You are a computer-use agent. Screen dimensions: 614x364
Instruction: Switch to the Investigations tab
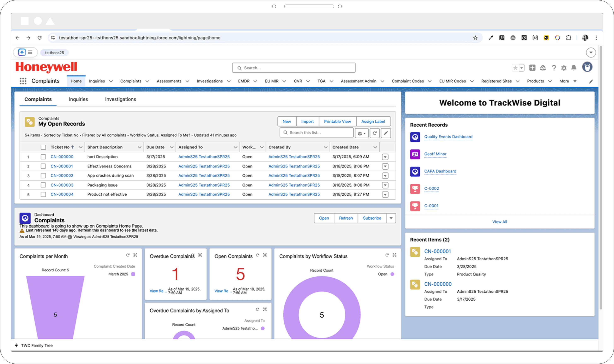click(120, 99)
